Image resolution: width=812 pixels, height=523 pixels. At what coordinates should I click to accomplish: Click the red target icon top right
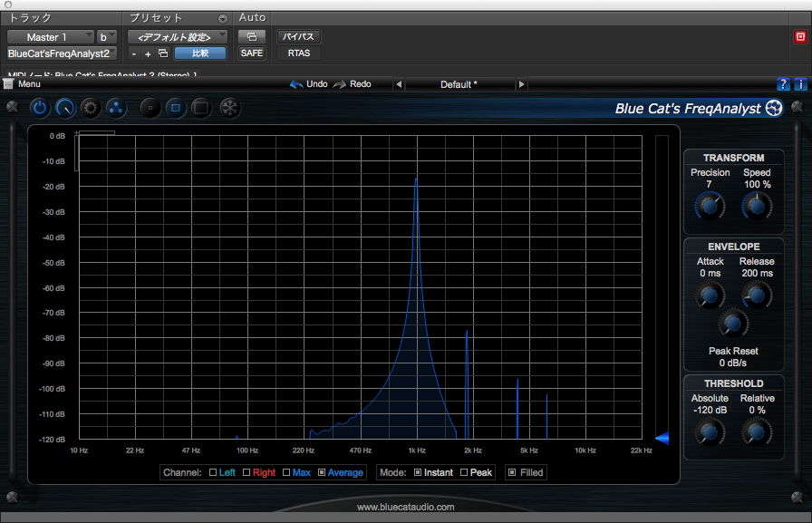(800, 37)
